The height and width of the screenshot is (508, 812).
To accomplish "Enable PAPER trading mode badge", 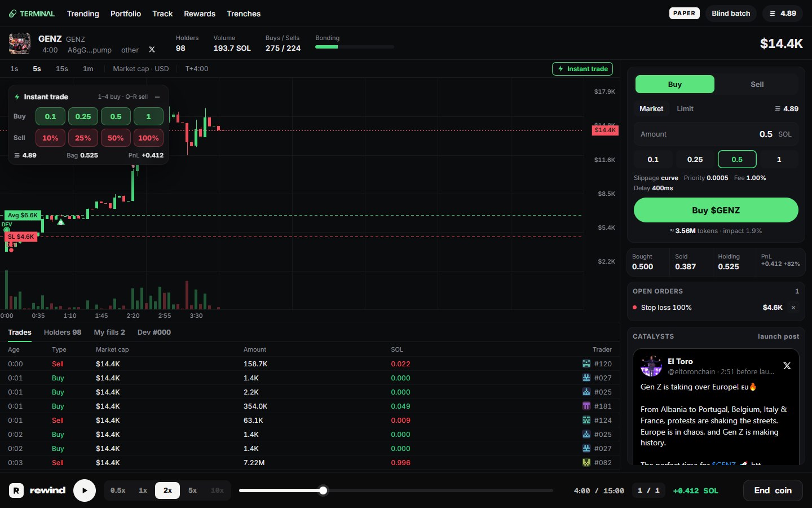I will [x=684, y=14].
